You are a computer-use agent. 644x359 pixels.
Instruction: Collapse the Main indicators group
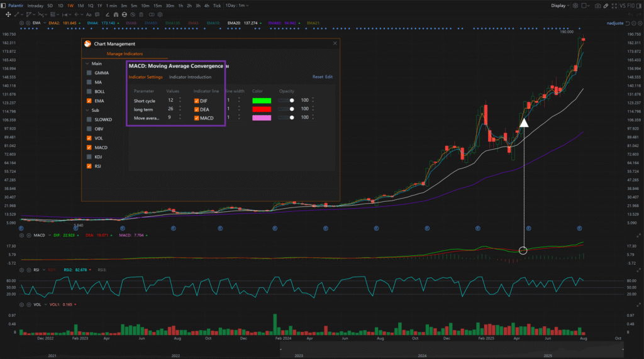pyautogui.click(x=87, y=64)
